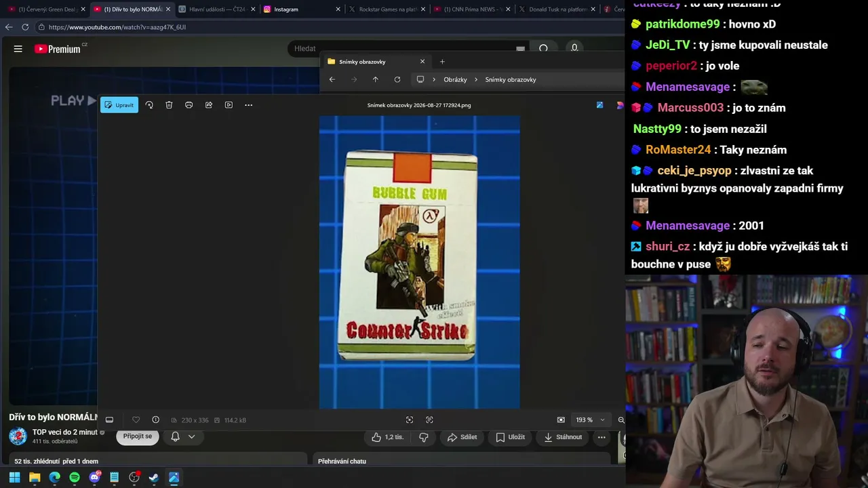This screenshot has height=488, width=868.
Task: Open the notification bell dropdown for the channel
Action: 183,437
